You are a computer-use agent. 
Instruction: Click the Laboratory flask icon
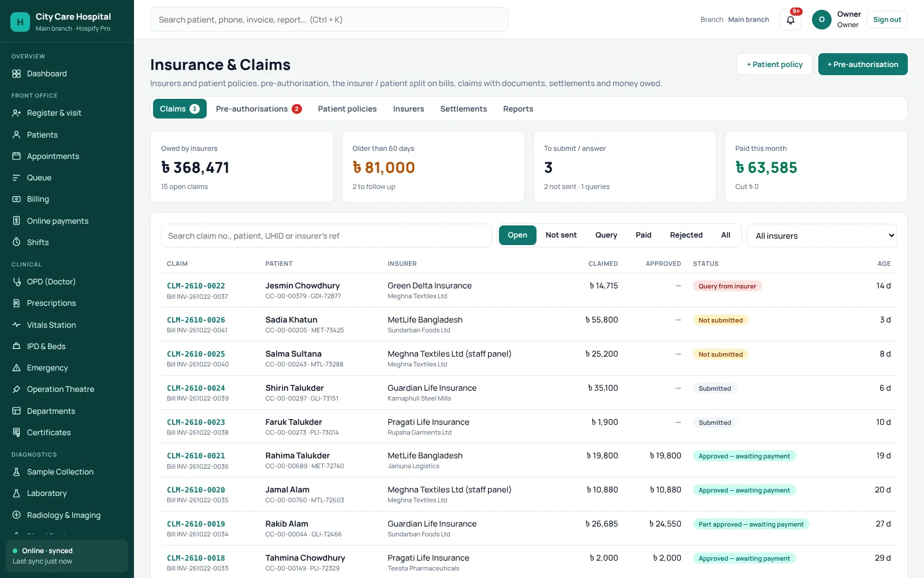pyautogui.click(x=16, y=493)
